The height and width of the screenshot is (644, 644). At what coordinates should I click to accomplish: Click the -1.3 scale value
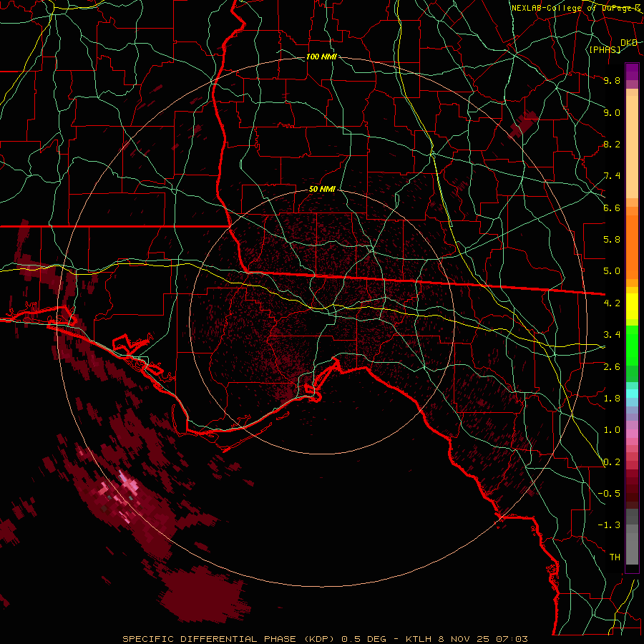(x=609, y=525)
